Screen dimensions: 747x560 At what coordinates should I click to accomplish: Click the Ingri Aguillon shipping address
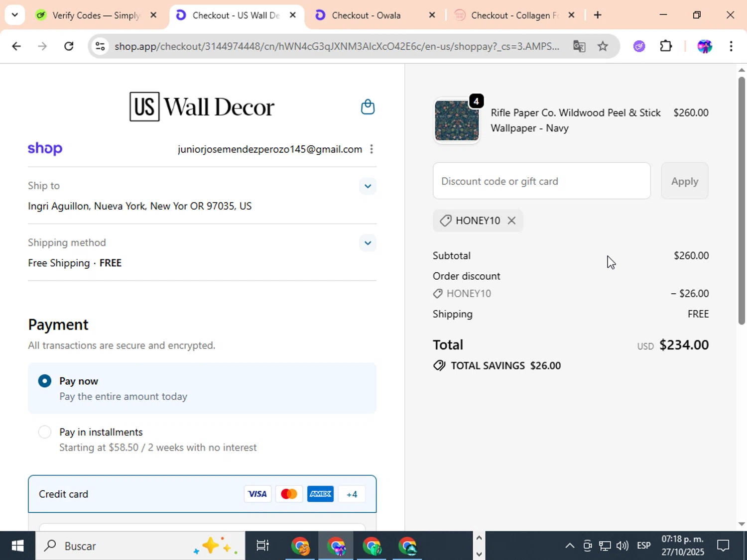point(140,206)
